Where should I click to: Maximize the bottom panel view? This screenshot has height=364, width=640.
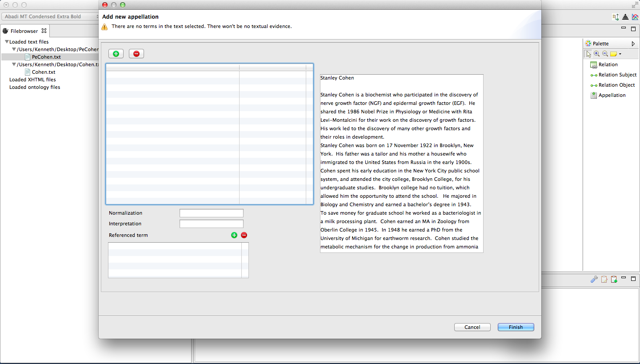(633, 279)
